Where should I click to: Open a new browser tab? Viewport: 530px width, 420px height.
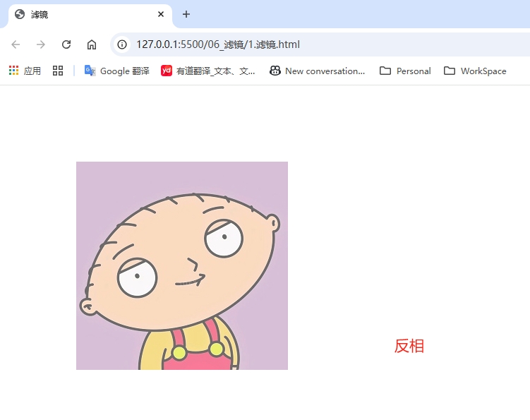[x=186, y=14]
